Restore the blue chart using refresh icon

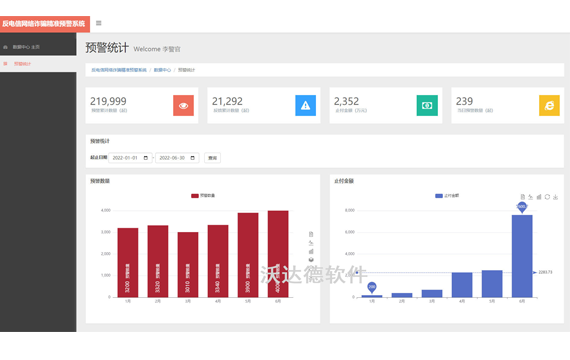click(x=547, y=197)
